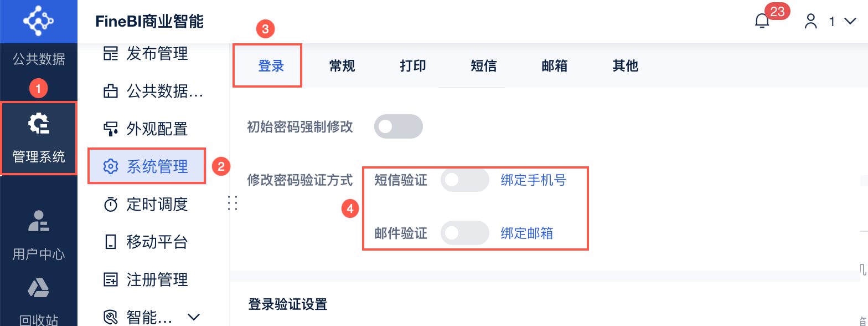Click the sidebar resize drag handle
The width and height of the screenshot is (868, 326).
(233, 203)
